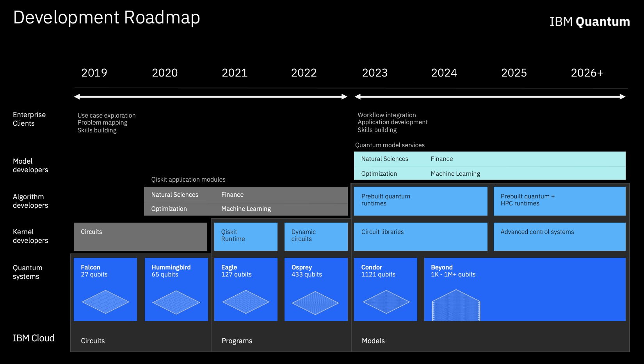Click the Workflow integration text

[x=387, y=115]
